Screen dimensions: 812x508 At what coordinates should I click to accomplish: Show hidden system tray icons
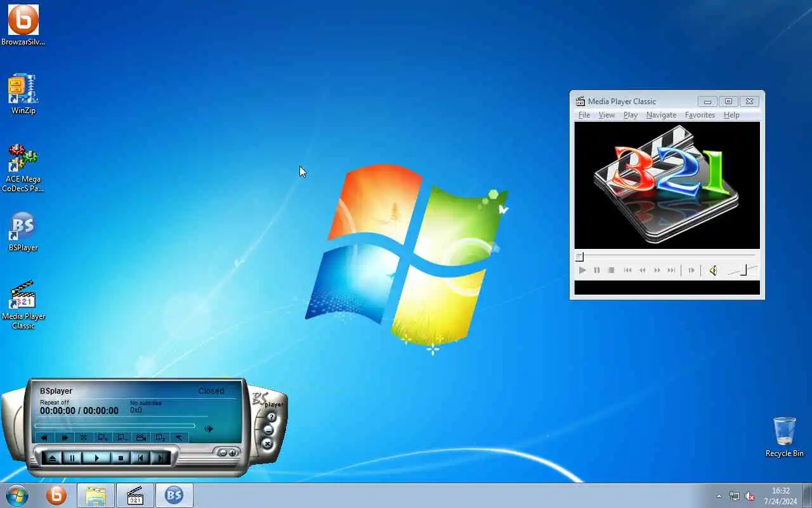pos(719,496)
